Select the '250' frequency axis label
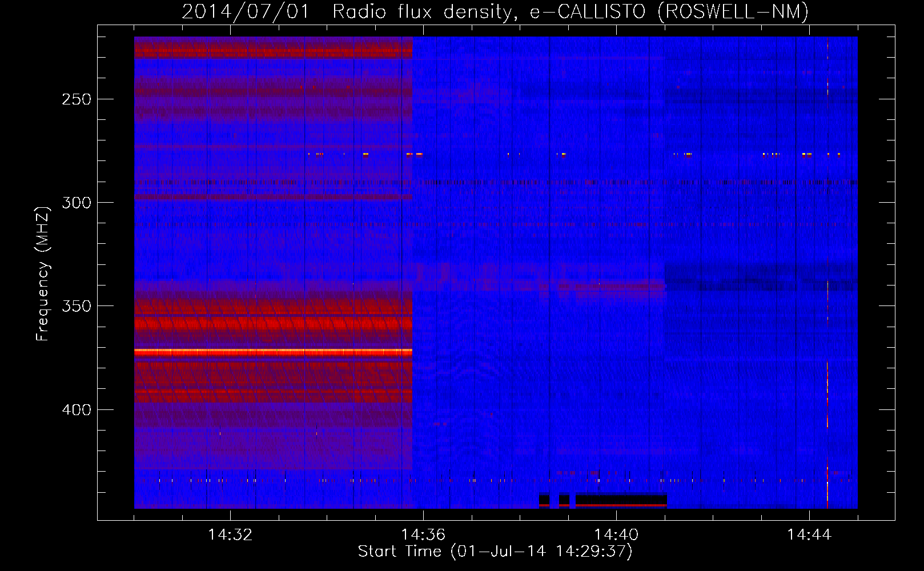Image resolution: width=924 pixels, height=571 pixels. click(77, 99)
